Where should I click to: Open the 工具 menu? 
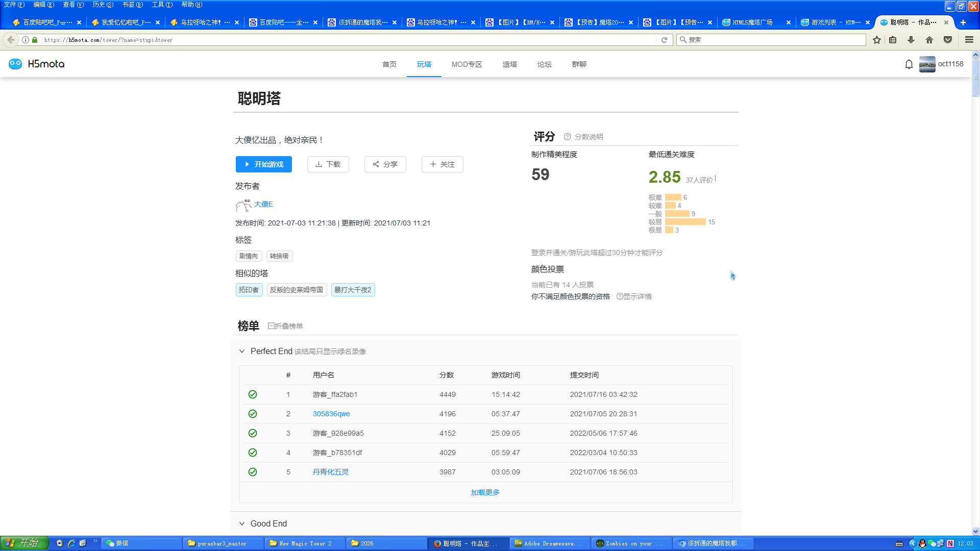pyautogui.click(x=162, y=5)
